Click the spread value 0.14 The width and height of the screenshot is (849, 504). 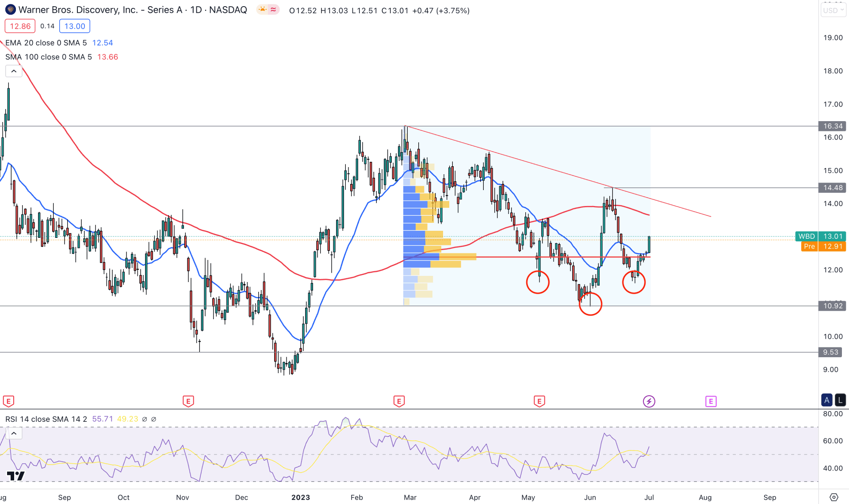[x=47, y=26]
